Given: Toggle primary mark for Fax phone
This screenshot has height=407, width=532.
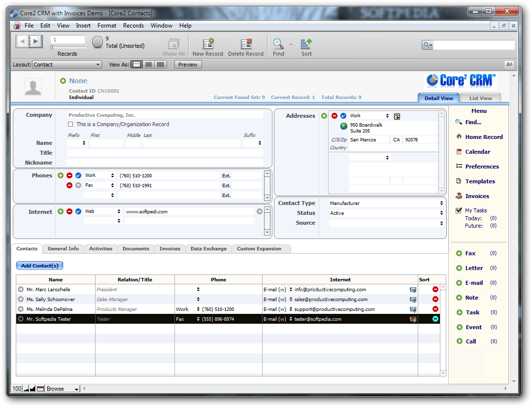Looking at the screenshot, I should (78, 185).
